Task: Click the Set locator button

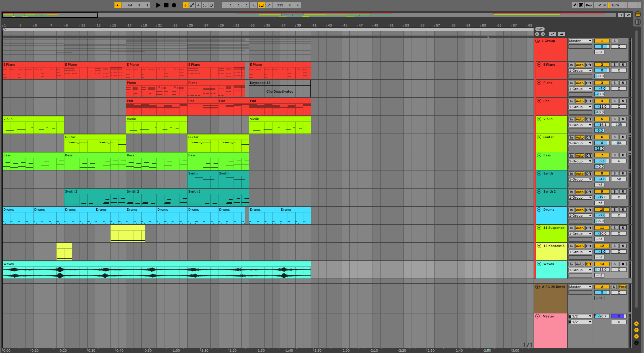Action: [x=540, y=29]
